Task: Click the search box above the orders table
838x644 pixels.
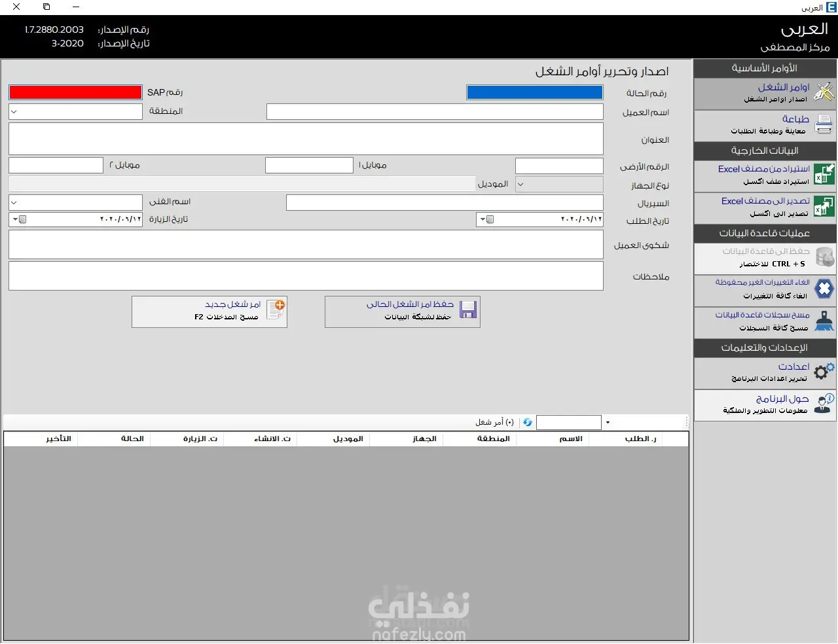Action: [x=568, y=423]
